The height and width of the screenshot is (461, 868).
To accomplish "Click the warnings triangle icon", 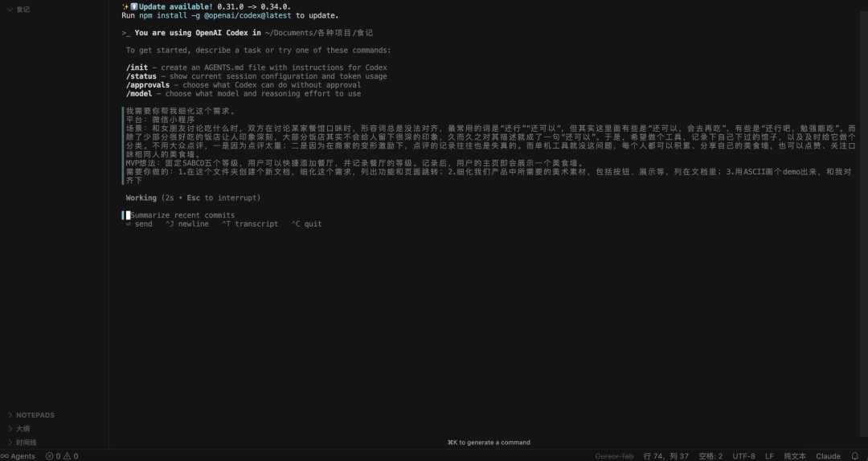I will pos(68,456).
